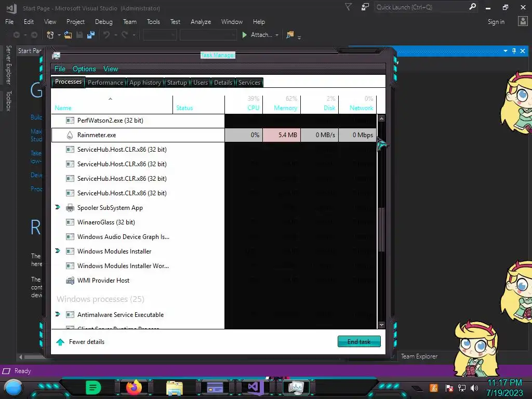This screenshot has width=532, height=399.
Task: Click the Redo toolbar icon
Action: [125, 35]
